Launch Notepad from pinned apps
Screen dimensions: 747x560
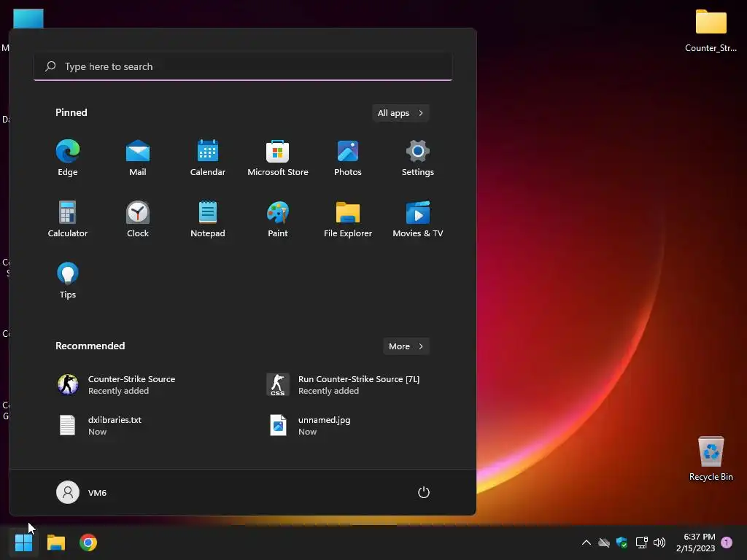(x=208, y=219)
